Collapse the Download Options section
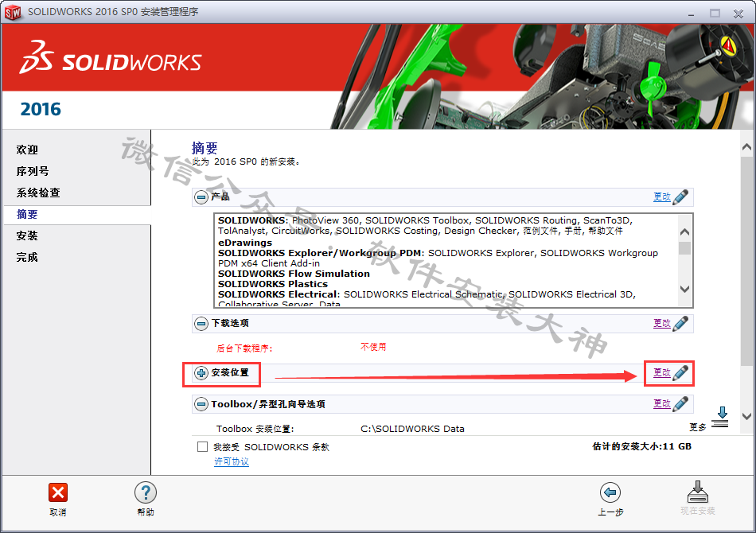The width and height of the screenshot is (756, 533). [x=201, y=323]
